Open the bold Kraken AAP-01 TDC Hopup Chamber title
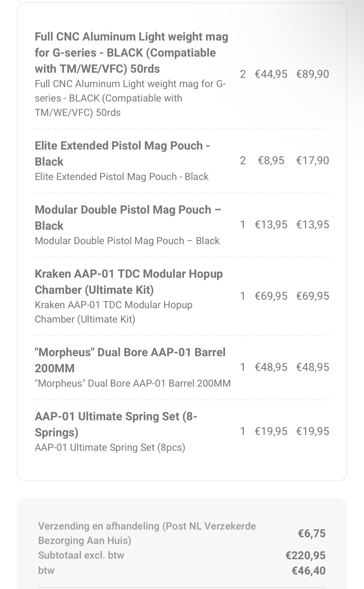The image size is (364, 589). tap(129, 282)
